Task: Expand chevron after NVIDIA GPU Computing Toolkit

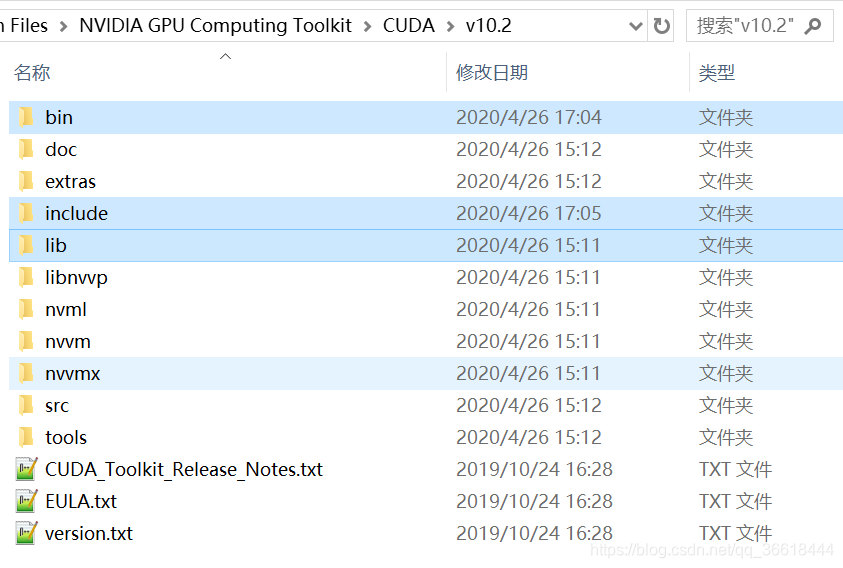Action: coord(367,26)
